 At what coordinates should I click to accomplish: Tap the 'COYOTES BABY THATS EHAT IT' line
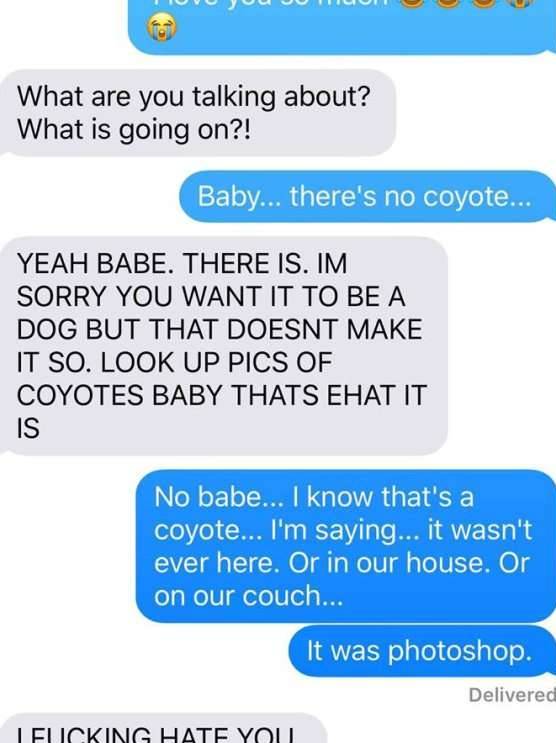coord(222,395)
